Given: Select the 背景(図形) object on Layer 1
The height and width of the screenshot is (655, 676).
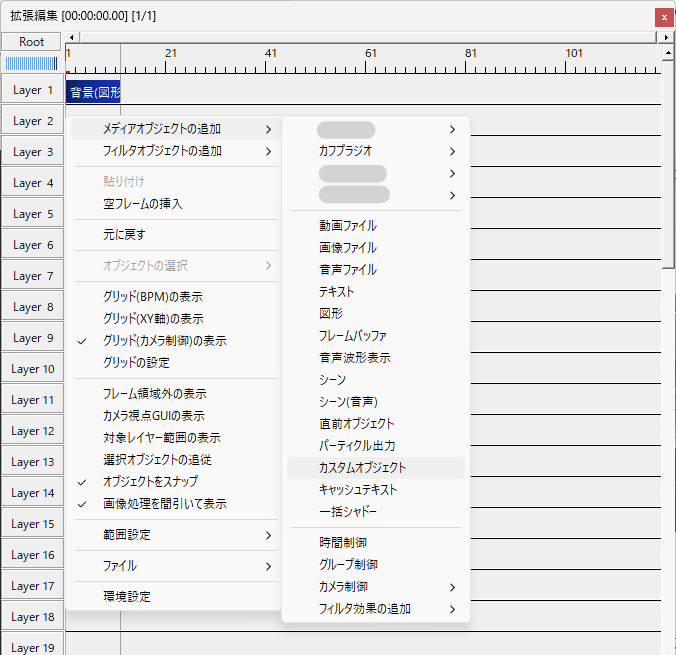Looking at the screenshot, I should (93, 92).
